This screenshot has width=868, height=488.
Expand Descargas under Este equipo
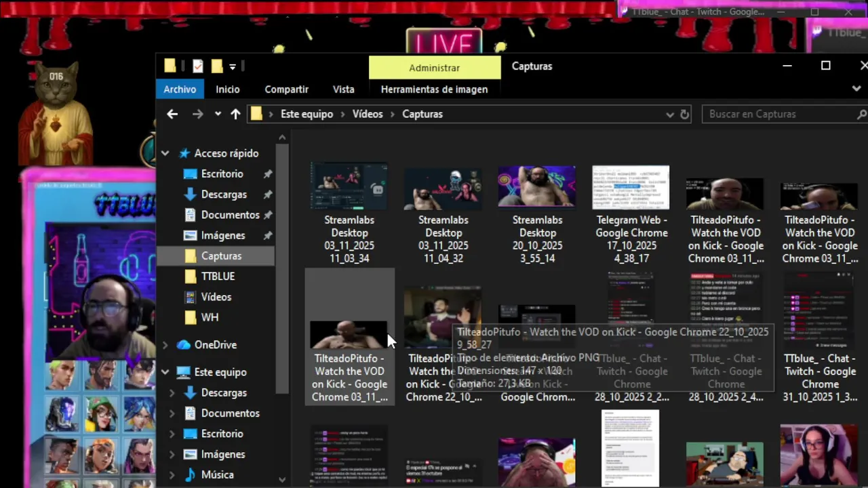point(172,393)
